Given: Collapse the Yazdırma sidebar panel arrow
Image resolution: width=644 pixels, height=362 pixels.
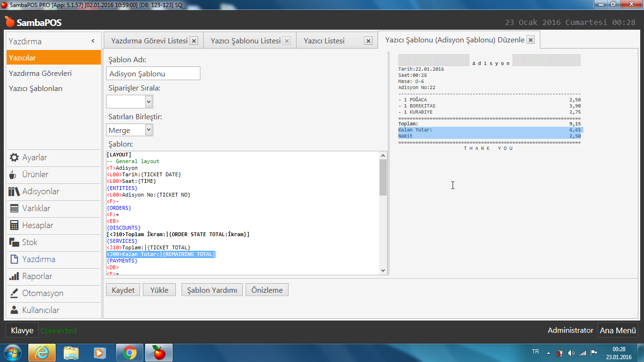Looking at the screenshot, I should coord(93,41).
